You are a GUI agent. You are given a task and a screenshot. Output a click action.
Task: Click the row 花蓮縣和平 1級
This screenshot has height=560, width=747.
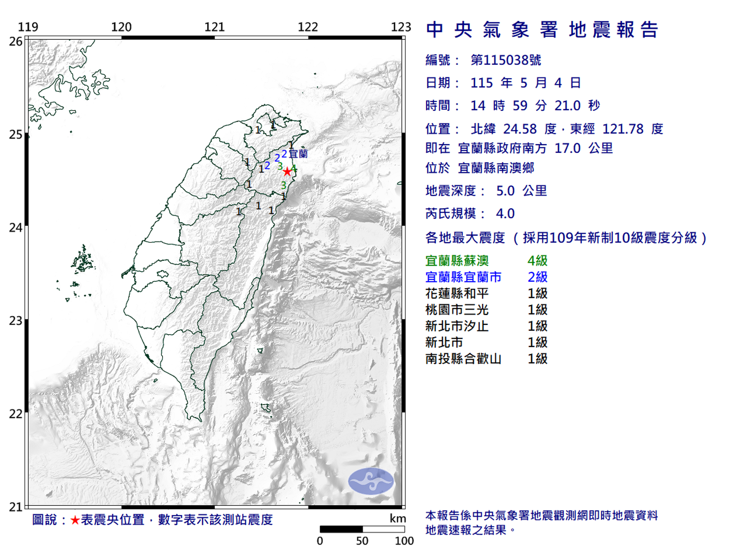(x=486, y=293)
